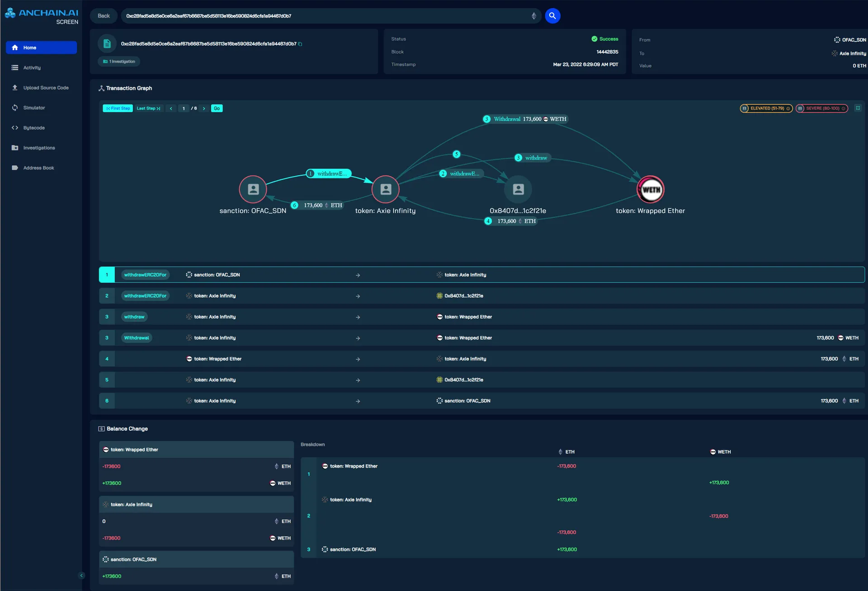Click 0x8407d...1c2f21e address in row 5

pos(464,380)
